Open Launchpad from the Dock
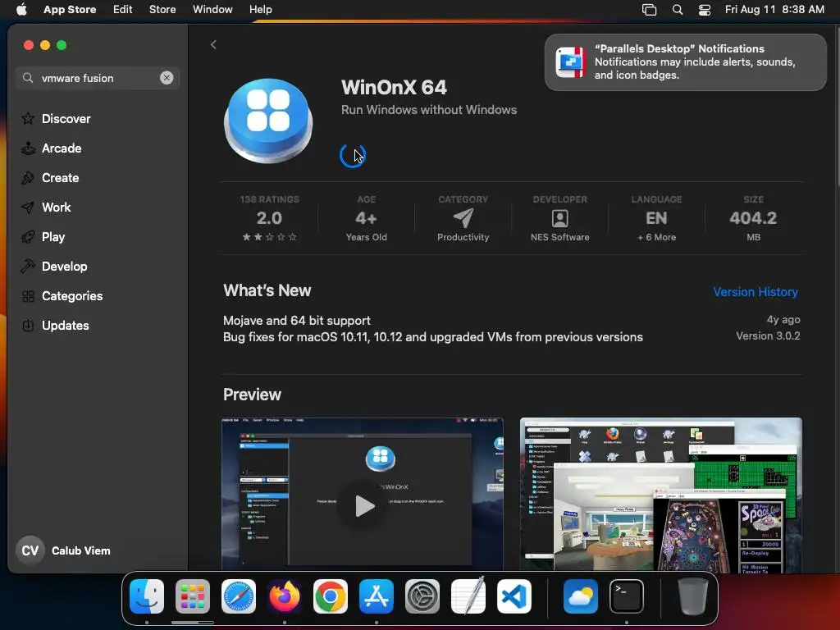The height and width of the screenshot is (630, 840). click(x=193, y=596)
